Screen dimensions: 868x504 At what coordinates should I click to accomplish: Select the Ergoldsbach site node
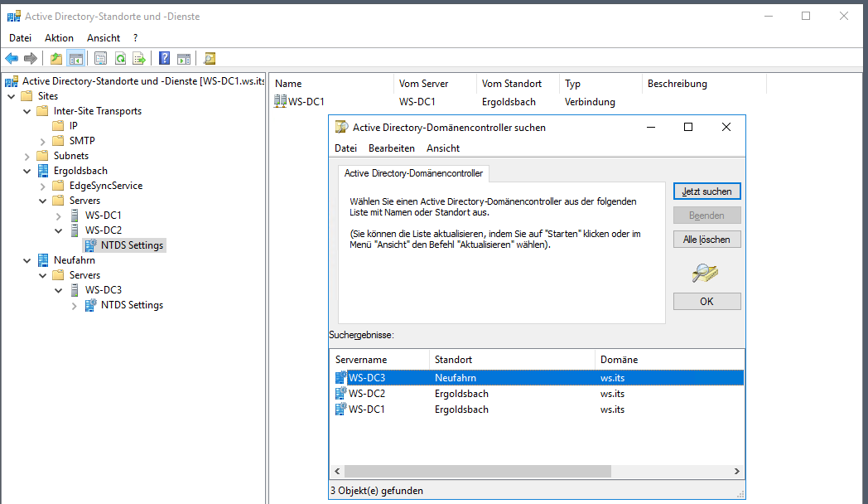point(80,171)
